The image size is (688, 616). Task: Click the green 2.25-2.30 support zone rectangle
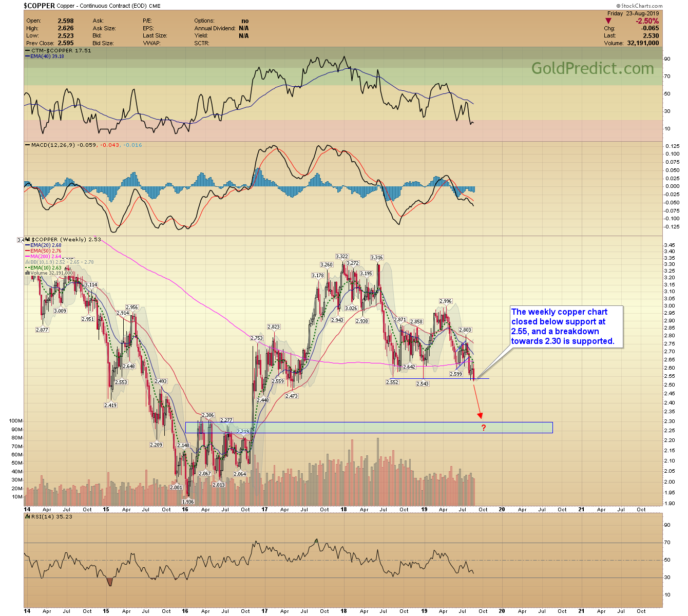coord(359,428)
